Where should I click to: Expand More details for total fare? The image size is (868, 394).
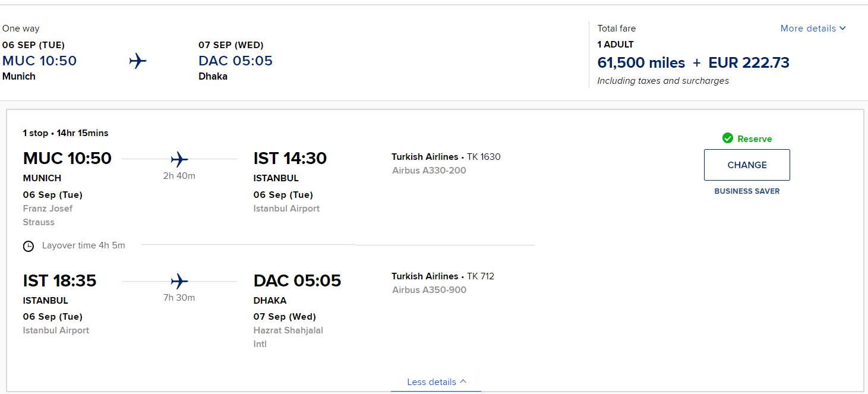(x=813, y=29)
